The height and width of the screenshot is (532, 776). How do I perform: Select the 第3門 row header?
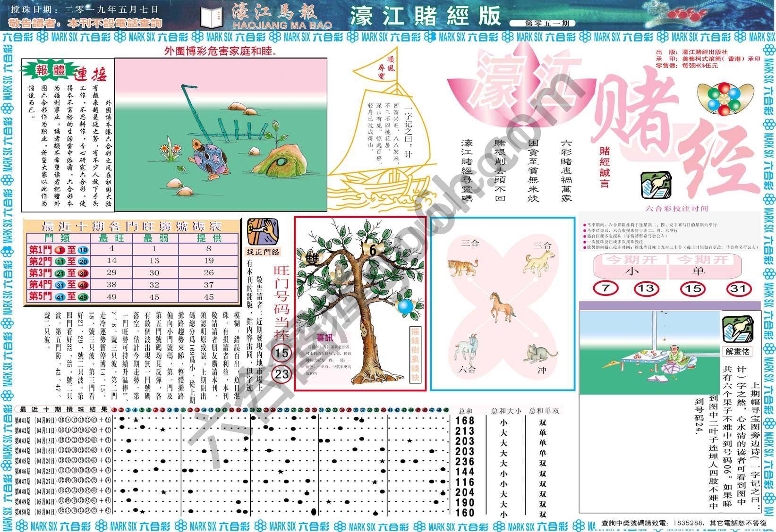59,273
